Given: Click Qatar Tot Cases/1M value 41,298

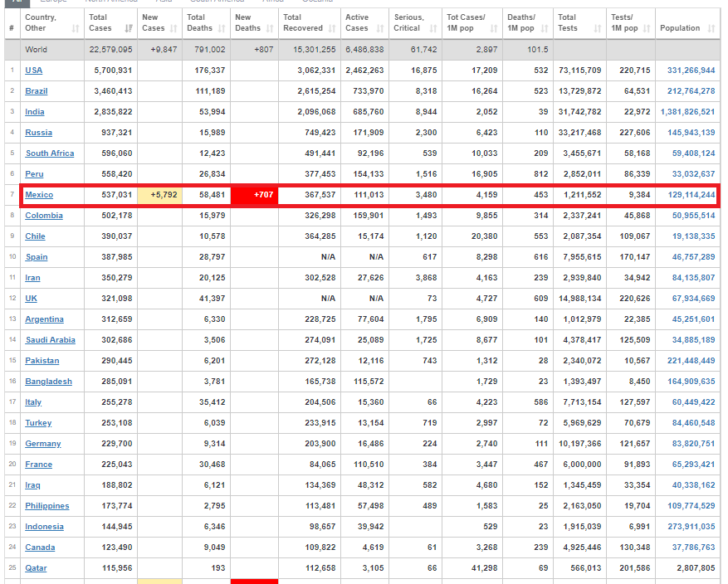Looking at the screenshot, I should (484, 567).
